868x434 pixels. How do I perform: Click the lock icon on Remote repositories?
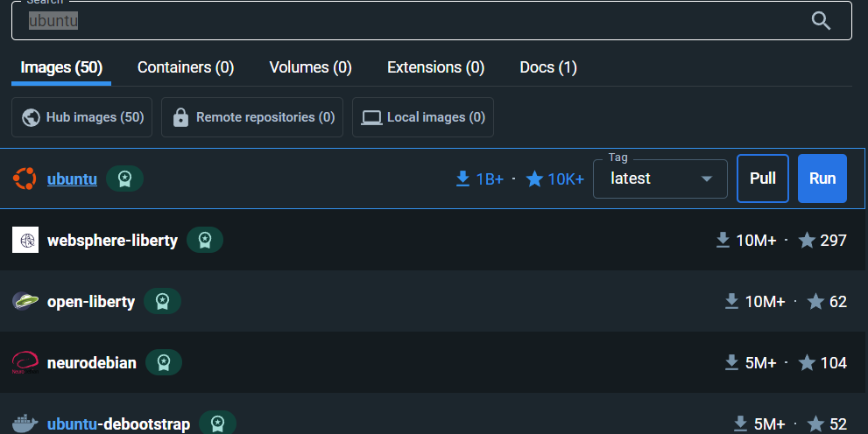coord(180,117)
